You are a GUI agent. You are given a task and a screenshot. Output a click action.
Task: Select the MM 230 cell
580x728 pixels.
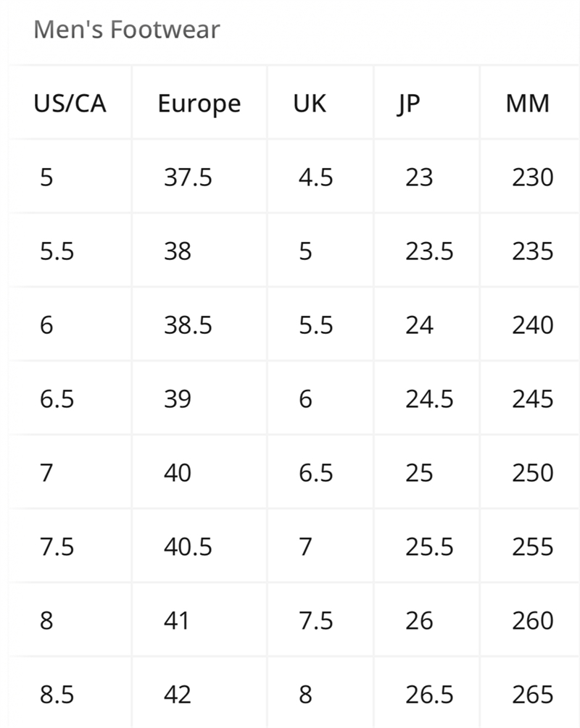[x=532, y=177]
